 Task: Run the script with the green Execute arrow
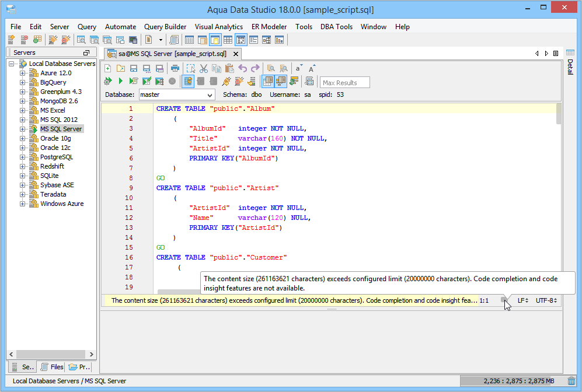point(120,81)
